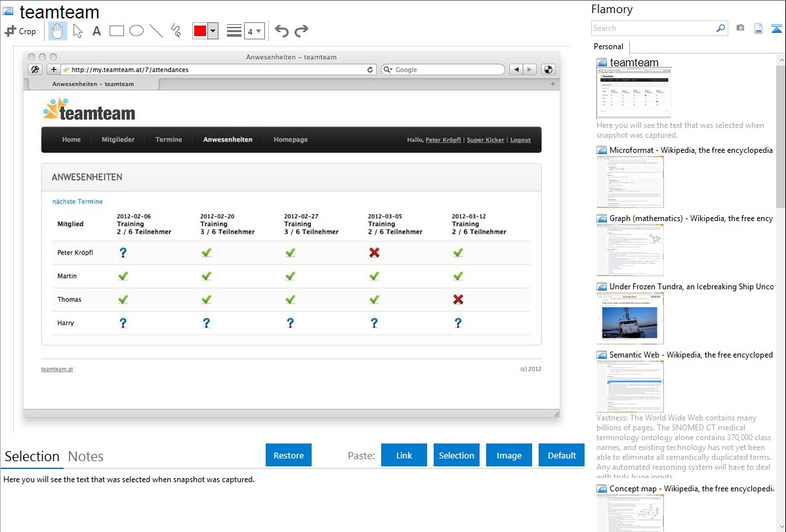The image size is (786, 532).
Task: Click Peter Kröpfl's red X for 2012-03-05
Action: (374, 253)
